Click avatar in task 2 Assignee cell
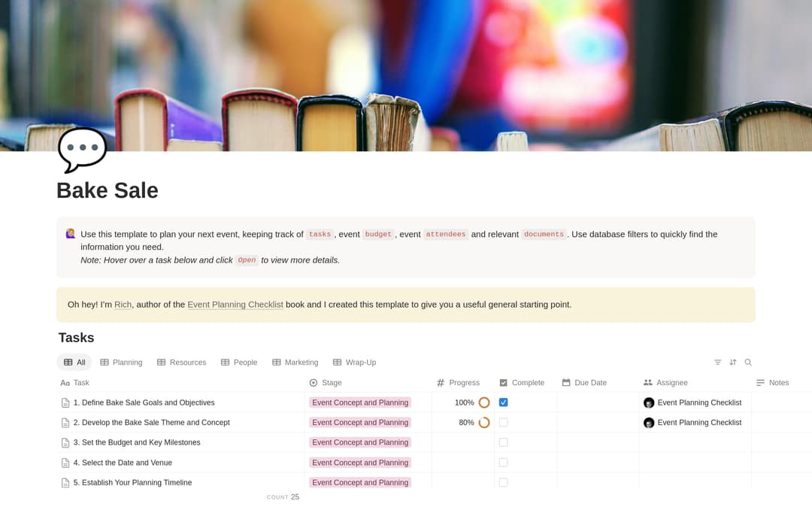Image resolution: width=812 pixels, height=507 pixels. 649,423
